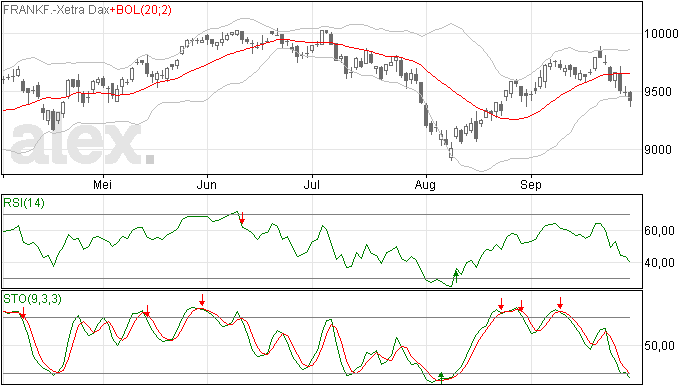Click the 9000 price axis label

point(658,150)
